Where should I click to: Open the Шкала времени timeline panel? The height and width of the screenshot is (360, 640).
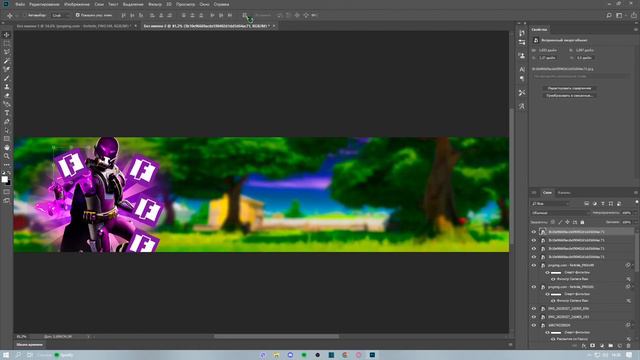(x=29, y=344)
